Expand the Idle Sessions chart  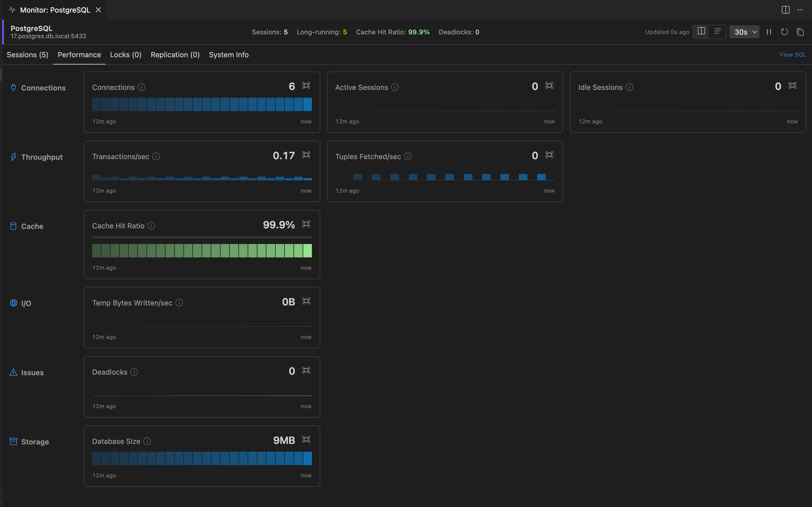click(792, 85)
